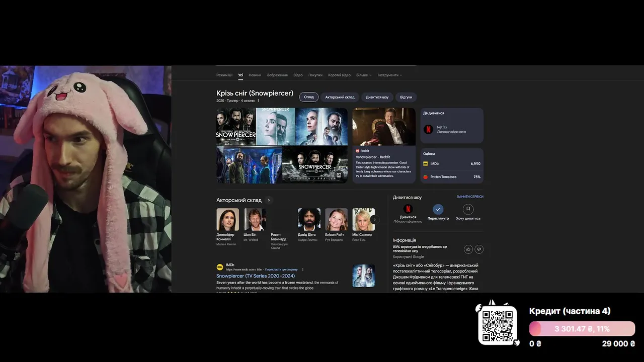The width and height of the screenshot is (644, 362).
Task: Expand Акторський склад with arrow
Action: point(269,200)
